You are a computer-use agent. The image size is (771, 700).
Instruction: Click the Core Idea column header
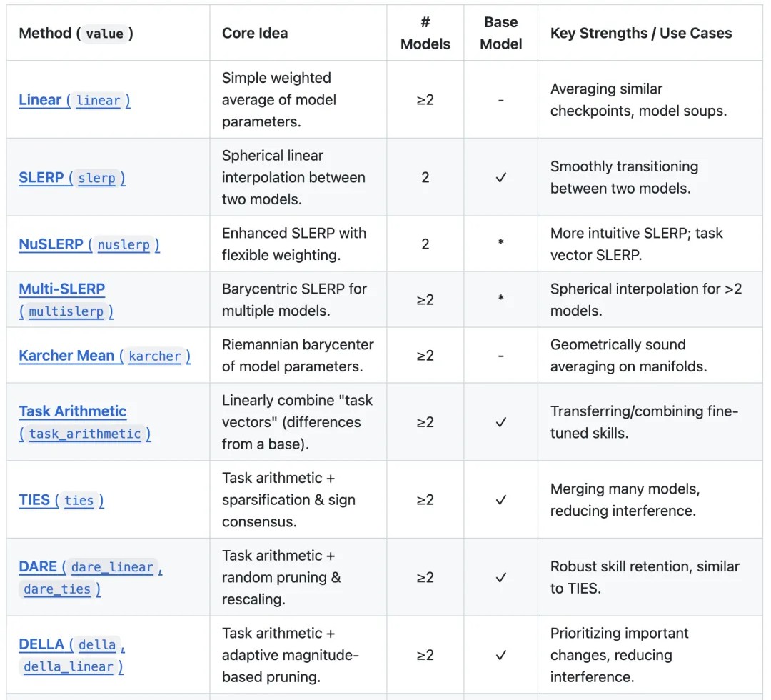(255, 33)
